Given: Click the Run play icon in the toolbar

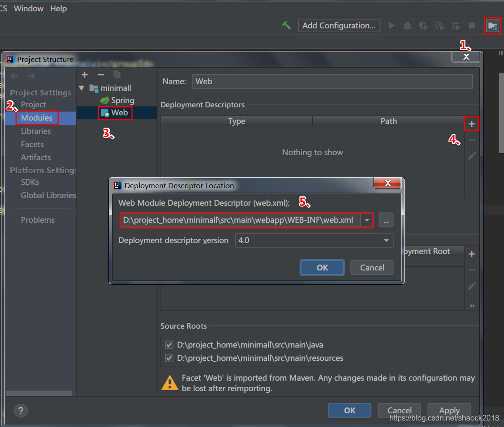Looking at the screenshot, I should [391, 26].
